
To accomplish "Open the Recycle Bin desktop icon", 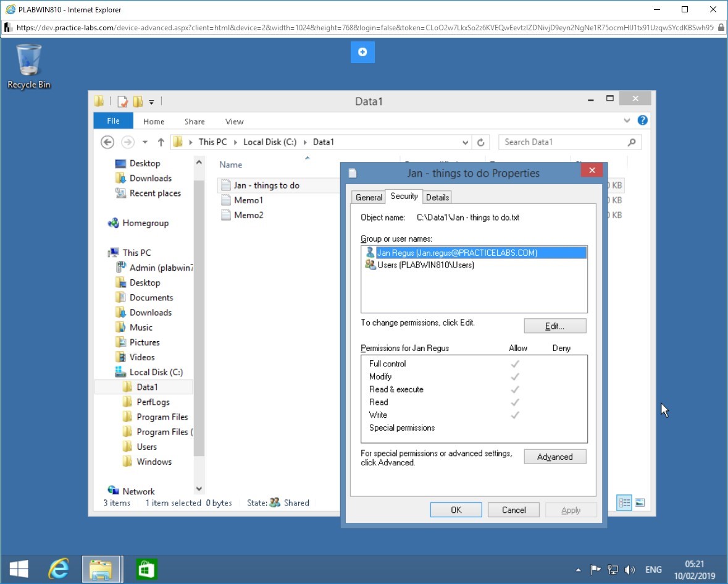I will point(29,66).
